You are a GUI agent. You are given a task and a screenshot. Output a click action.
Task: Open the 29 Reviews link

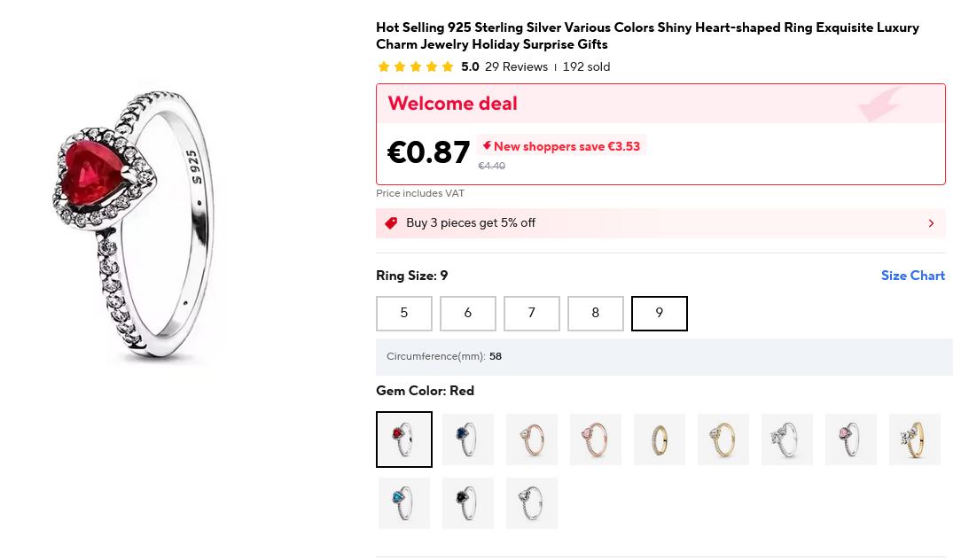tap(516, 67)
